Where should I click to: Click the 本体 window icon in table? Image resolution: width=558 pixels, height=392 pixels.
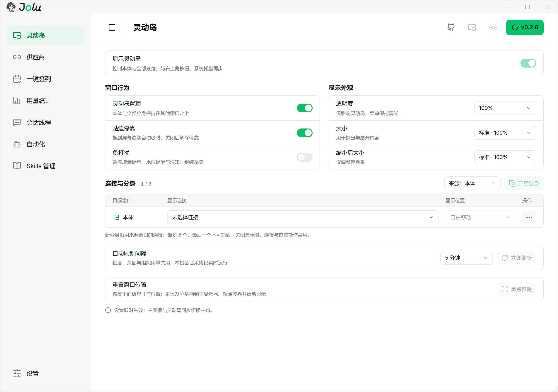(116, 217)
